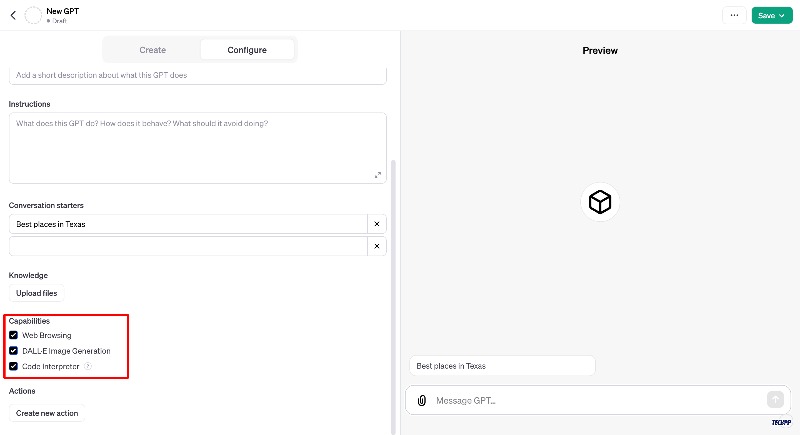Uncheck the Web Browsing capability
This screenshot has height=435, width=800.
tap(13, 335)
